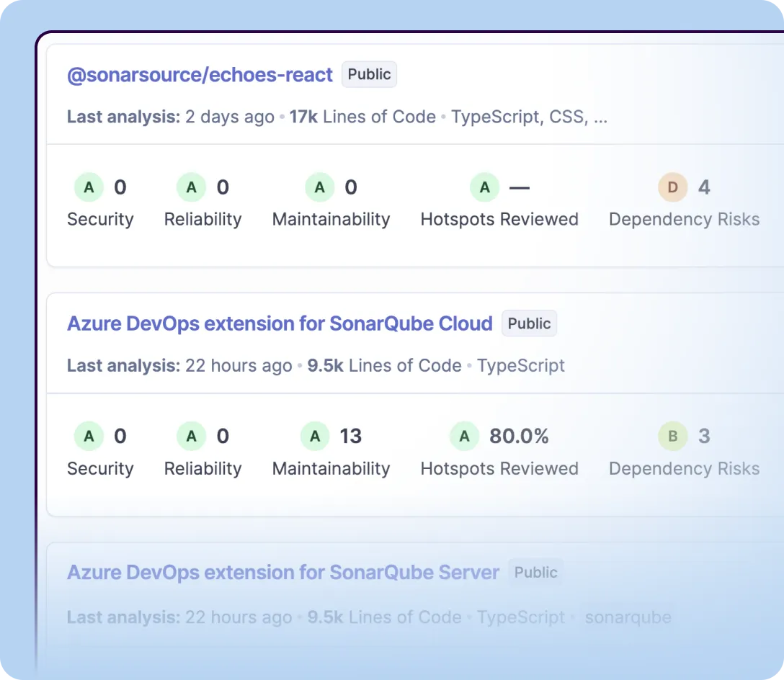Click the Reliability A rating badge for echoes-react
Image resolution: width=784 pixels, height=680 pixels.
(191, 188)
